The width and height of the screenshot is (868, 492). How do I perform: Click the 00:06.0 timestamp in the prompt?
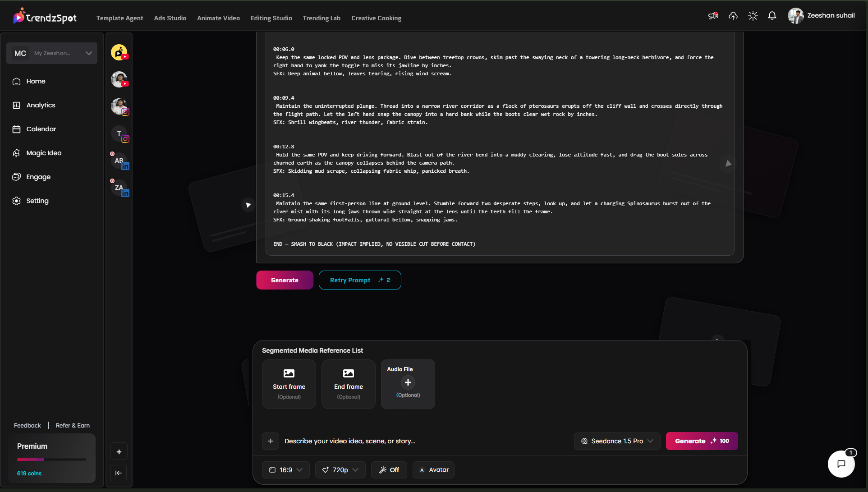pyautogui.click(x=284, y=49)
